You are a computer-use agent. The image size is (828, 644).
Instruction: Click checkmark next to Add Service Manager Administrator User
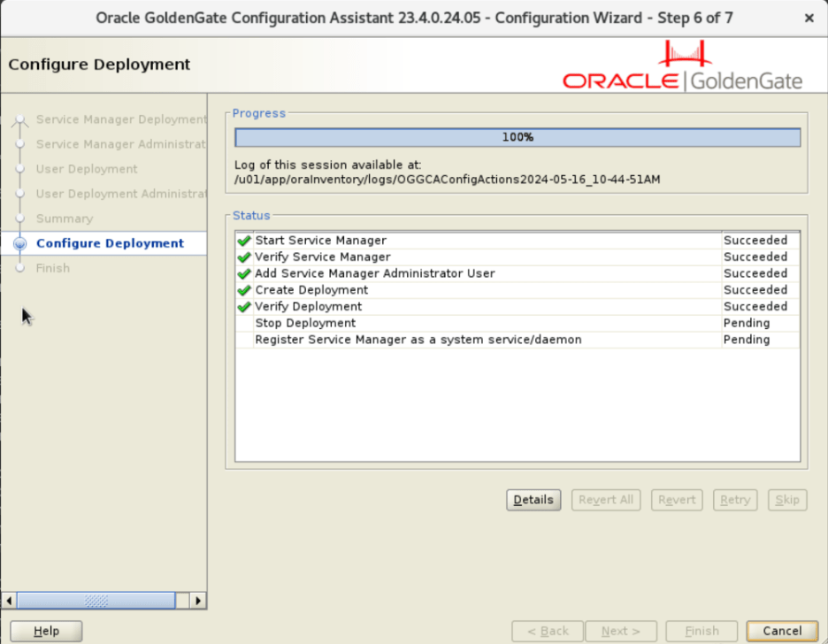tap(244, 273)
